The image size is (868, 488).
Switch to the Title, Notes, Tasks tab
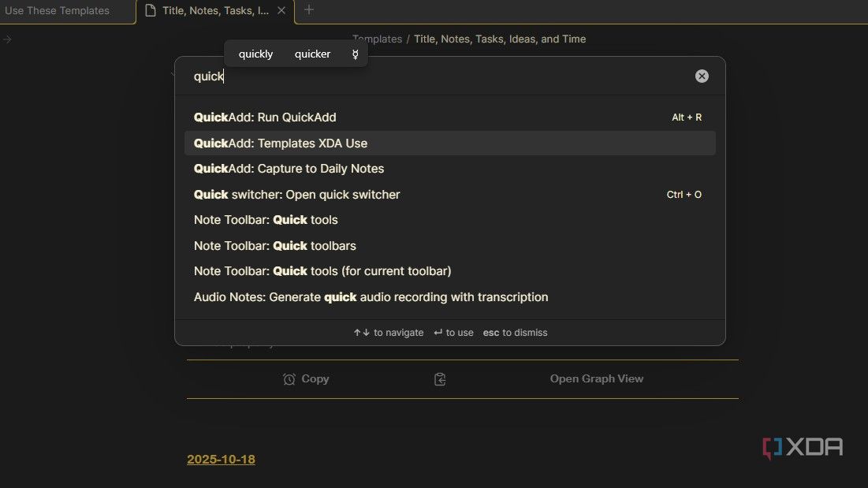[x=214, y=10]
